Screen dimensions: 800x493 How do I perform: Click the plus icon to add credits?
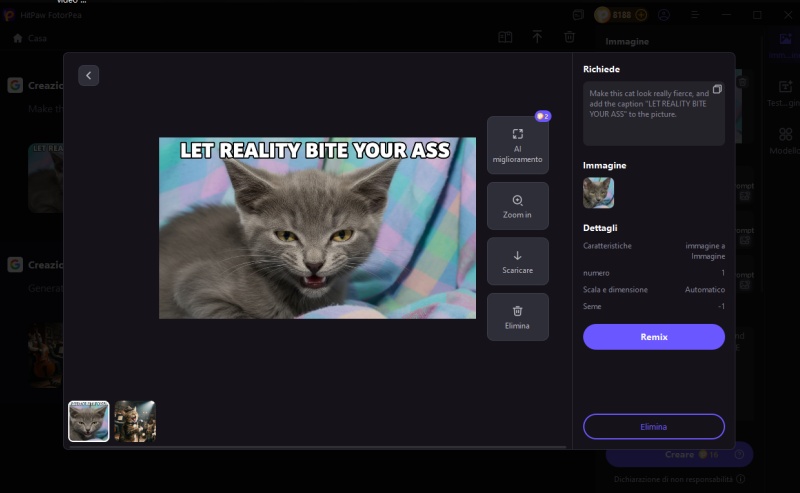[x=641, y=15]
